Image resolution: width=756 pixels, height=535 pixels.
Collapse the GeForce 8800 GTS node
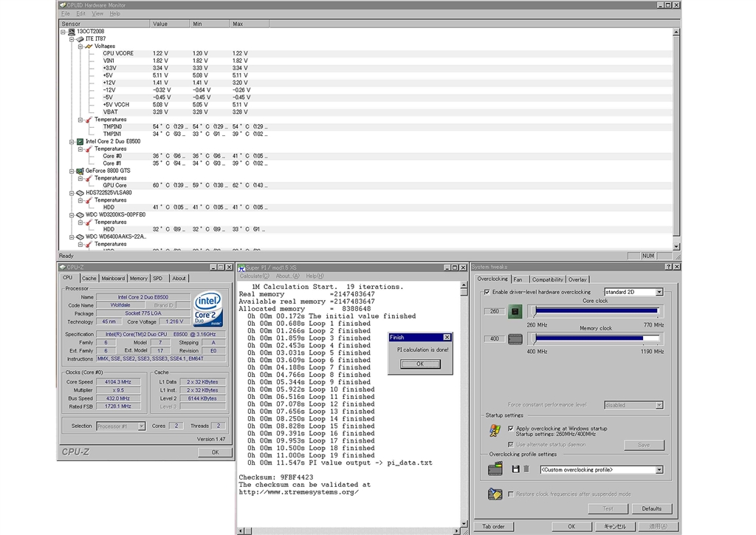(x=72, y=171)
